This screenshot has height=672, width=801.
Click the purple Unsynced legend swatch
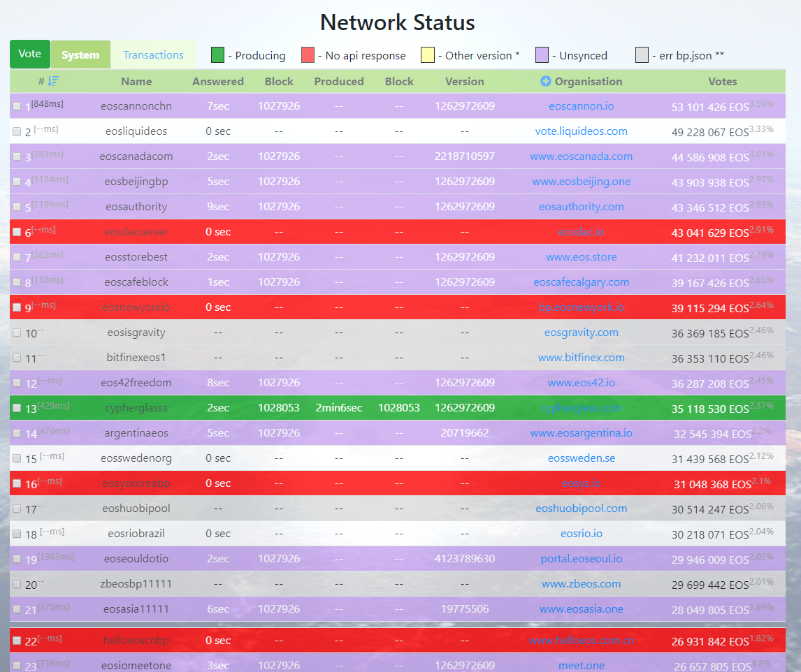tap(542, 55)
